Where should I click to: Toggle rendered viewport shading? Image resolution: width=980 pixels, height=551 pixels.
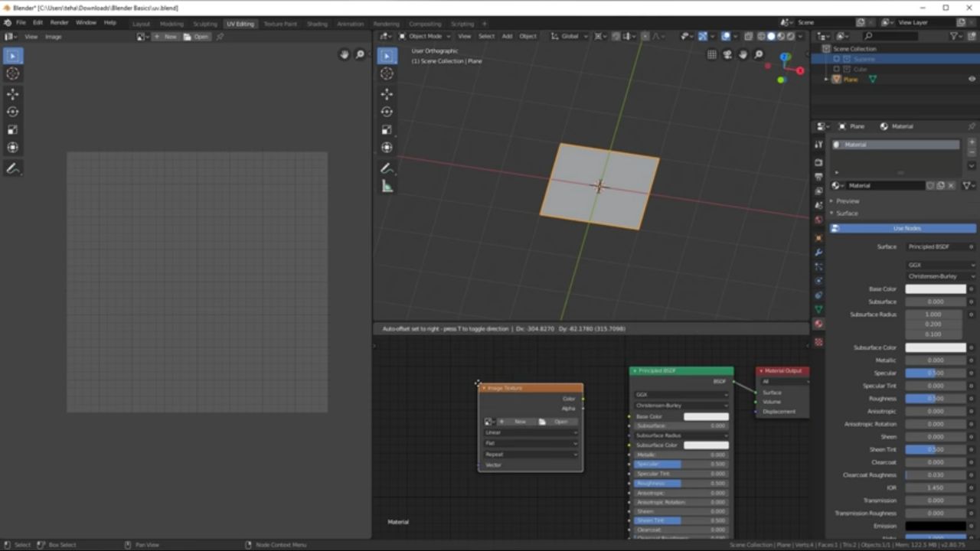click(791, 36)
